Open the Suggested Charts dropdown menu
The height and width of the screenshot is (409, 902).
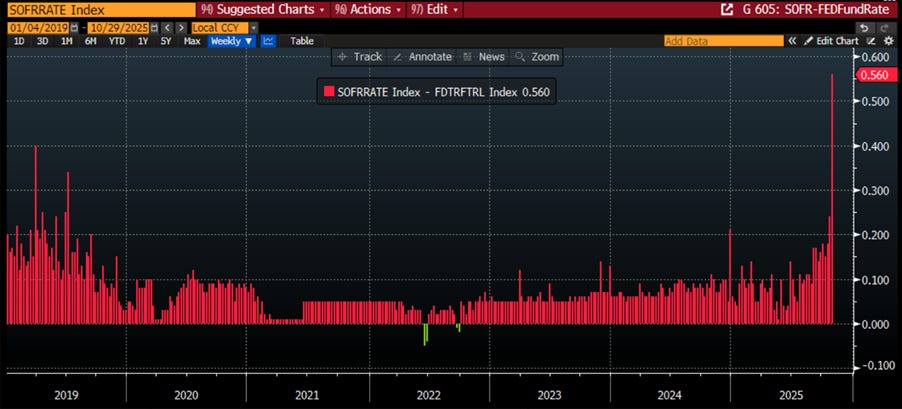(262, 9)
